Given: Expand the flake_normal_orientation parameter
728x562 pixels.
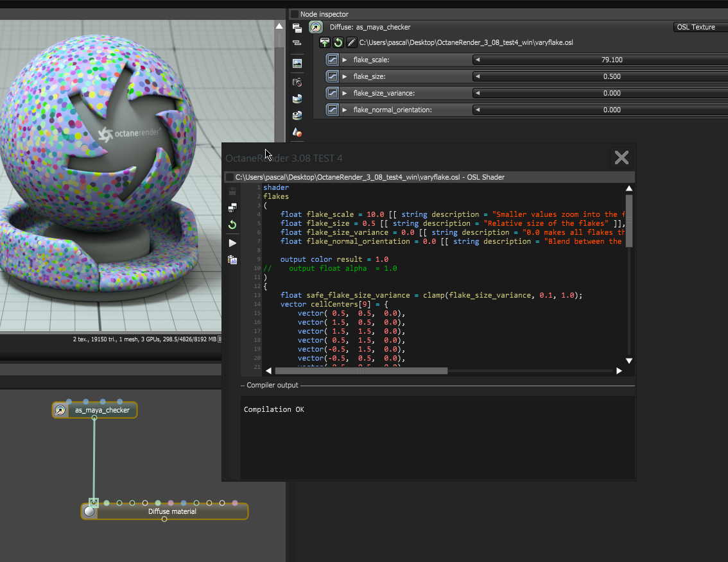Looking at the screenshot, I should [345, 110].
